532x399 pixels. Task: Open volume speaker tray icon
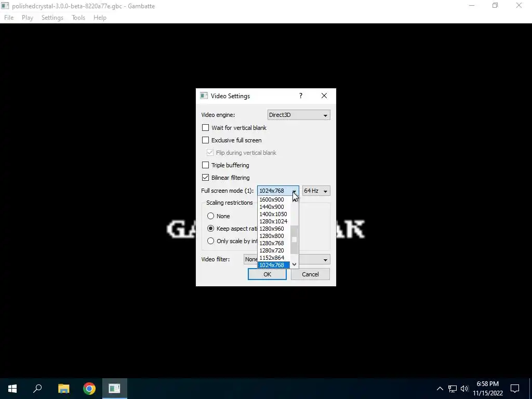pos(464,389)
